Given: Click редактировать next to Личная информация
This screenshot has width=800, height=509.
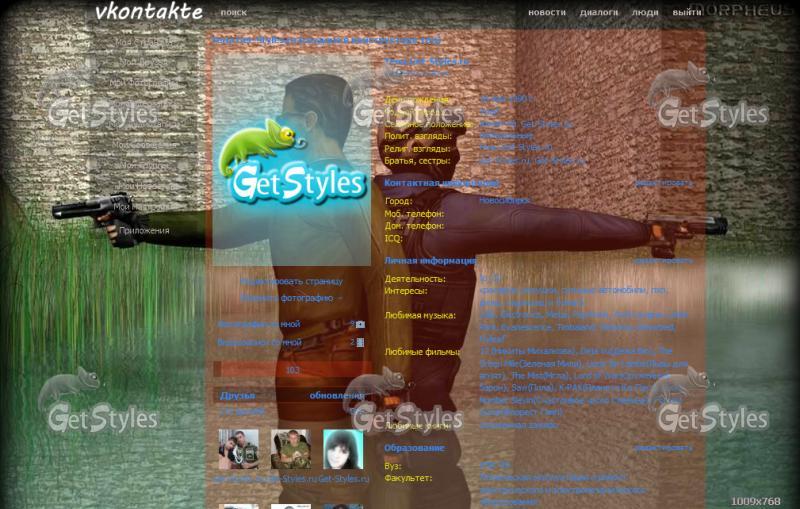Looking at the screenshot, I should tap(663, 261).
